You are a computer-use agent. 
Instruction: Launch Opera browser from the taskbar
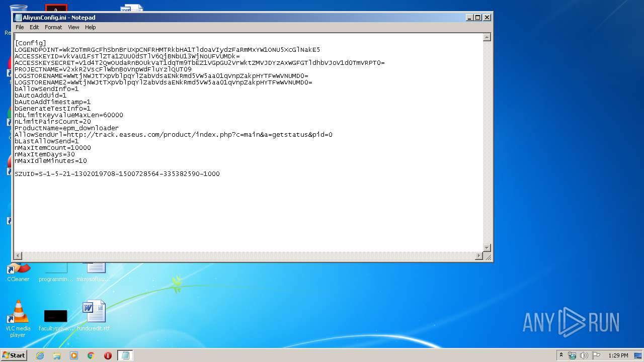coord(108,355)
